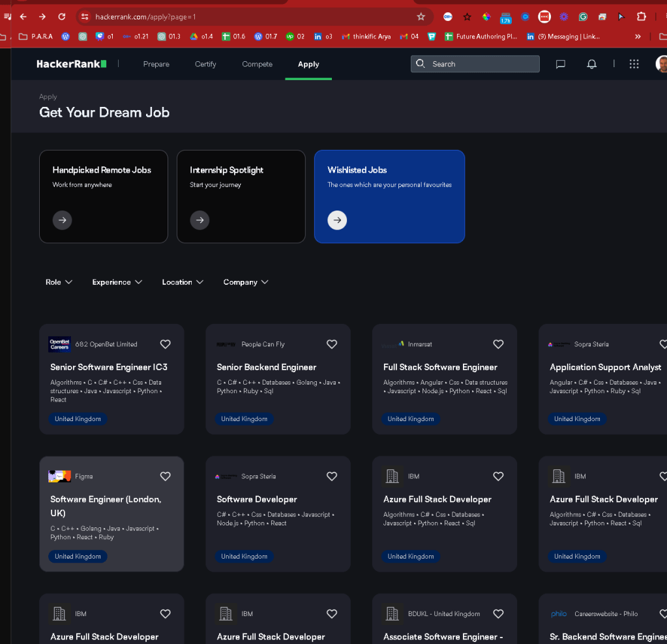Open Handpicked Remote Jobs arrow
Viewport: 667px width, 644px height.
coord(62,220)
